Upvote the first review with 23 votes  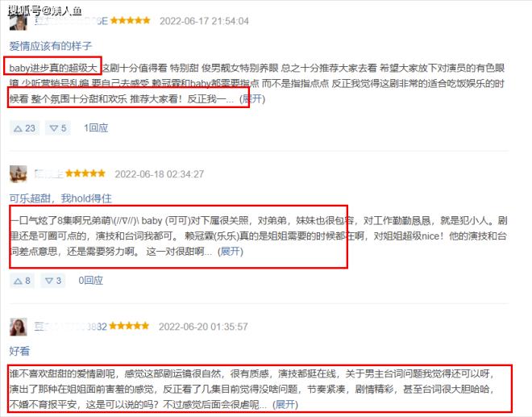coord(24,128)
